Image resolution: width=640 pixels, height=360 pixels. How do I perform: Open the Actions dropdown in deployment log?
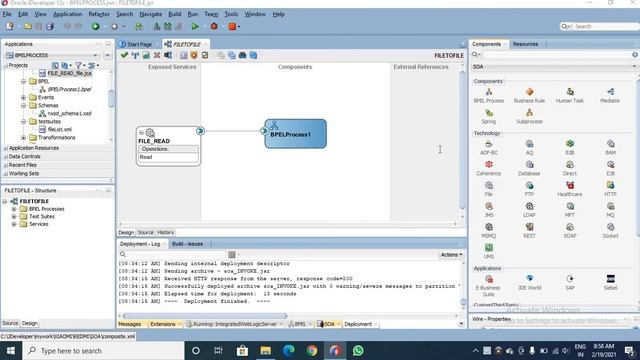click(x=451, y=255)
